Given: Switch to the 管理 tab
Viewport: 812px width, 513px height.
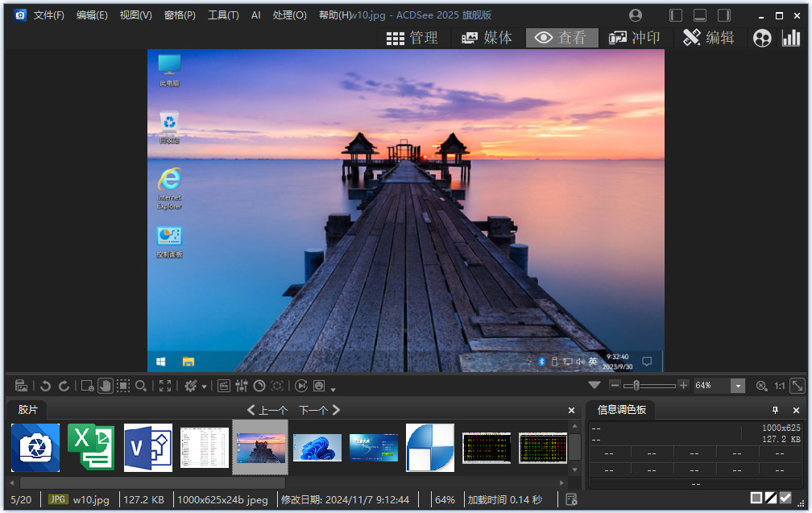Looking at the screenshot, I should [412, 37].
